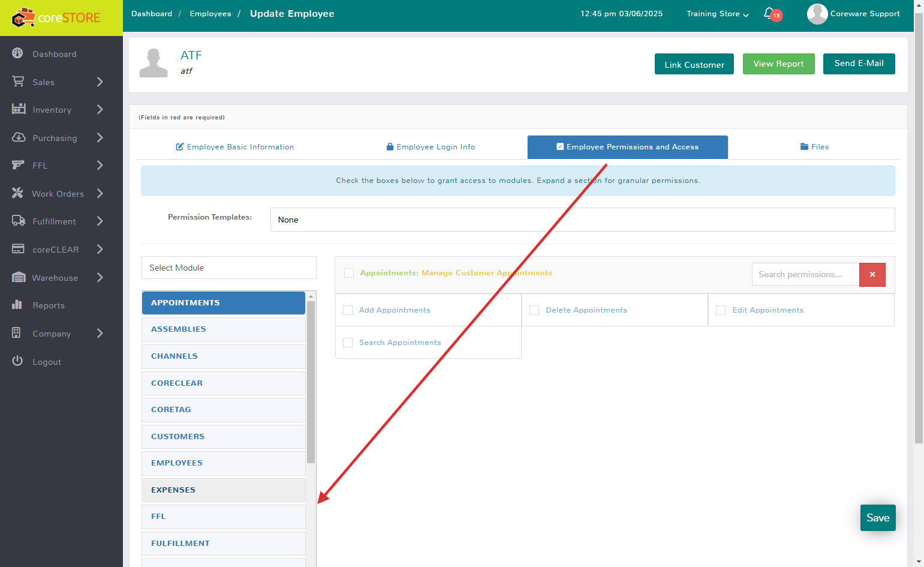Image resolution: width=924 pixels, height=567 pixels.
Task: Switch to Employee Basic Information tab
Action: tap(235, 147)
